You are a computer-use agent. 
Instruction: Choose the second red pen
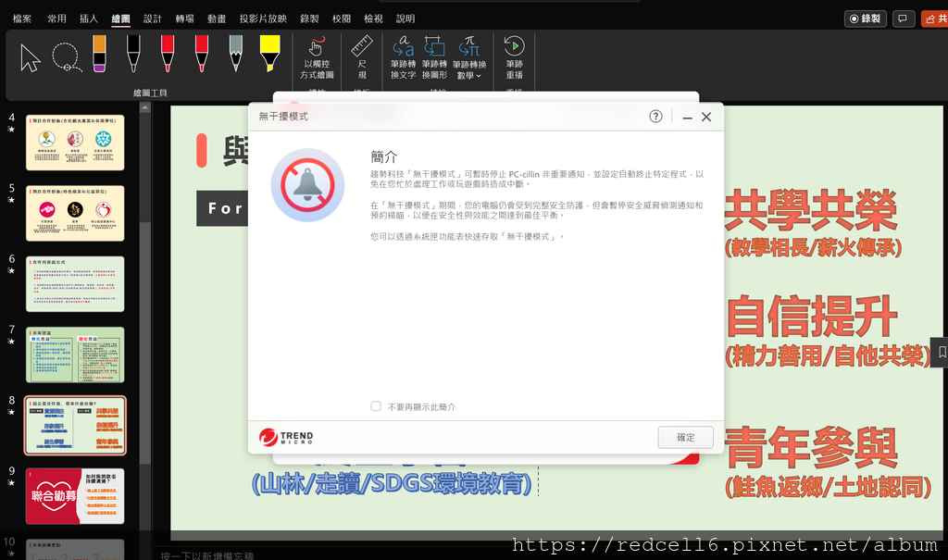coord(201,54)
